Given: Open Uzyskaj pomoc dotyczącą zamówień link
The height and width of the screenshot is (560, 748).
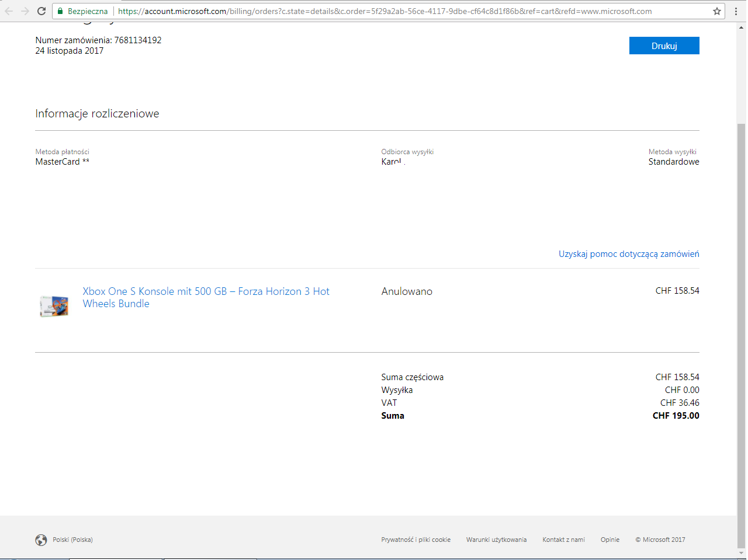Looking at the screenshot, I should point(629,254).
